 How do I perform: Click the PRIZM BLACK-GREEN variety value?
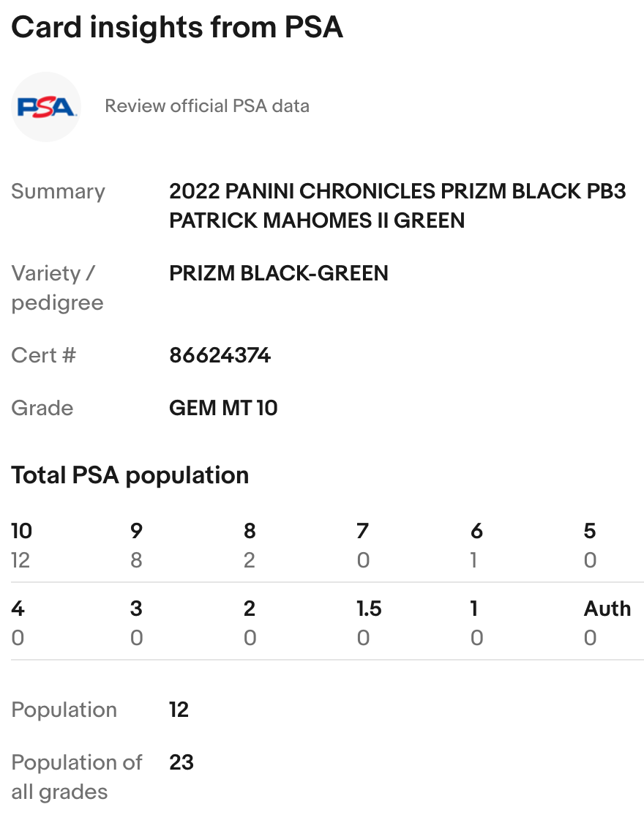tap(279, 273)
